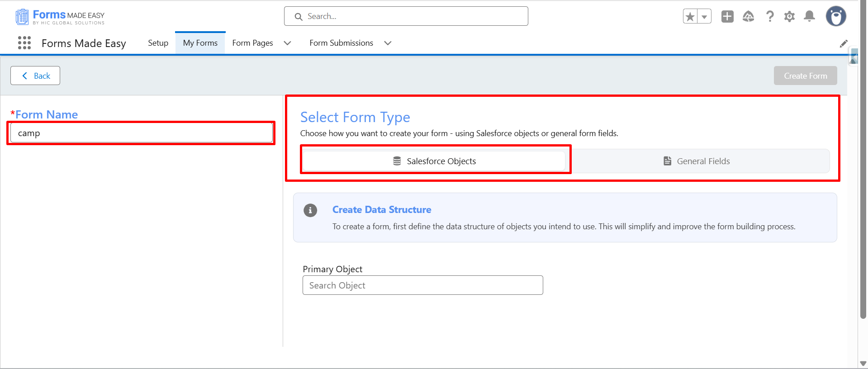Viewport: 868px width, 369px height.
Task: Click the edit navigation pencil icon
Action: coord(844,43)
